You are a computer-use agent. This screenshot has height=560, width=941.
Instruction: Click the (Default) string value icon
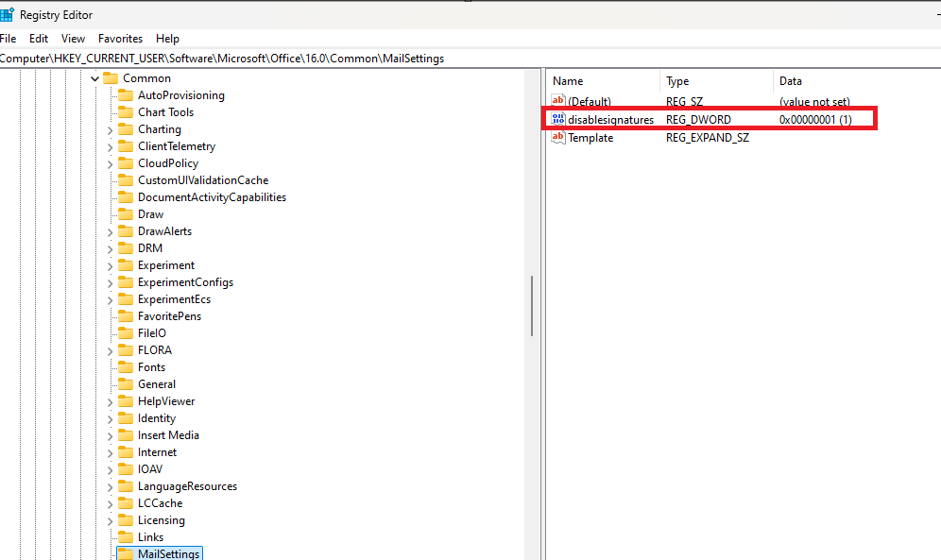point(558,101)
